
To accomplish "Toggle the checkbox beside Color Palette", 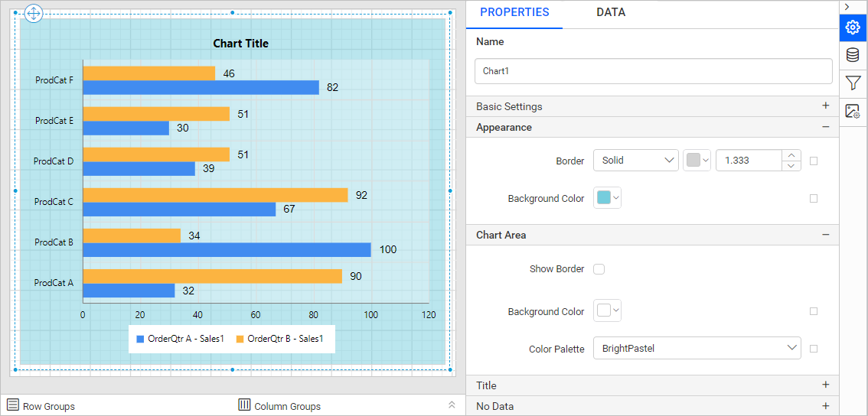I will click(x=814, y=349).
